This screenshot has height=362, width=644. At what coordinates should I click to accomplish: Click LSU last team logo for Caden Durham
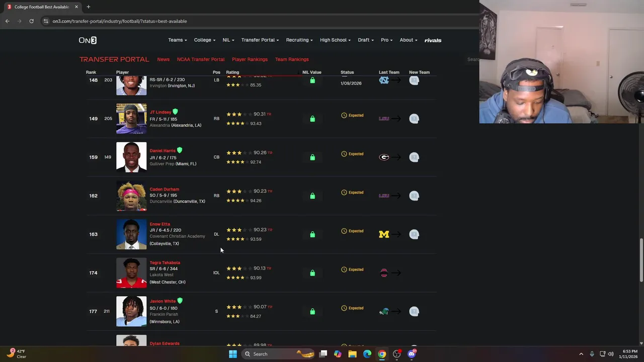click(384, 196)
